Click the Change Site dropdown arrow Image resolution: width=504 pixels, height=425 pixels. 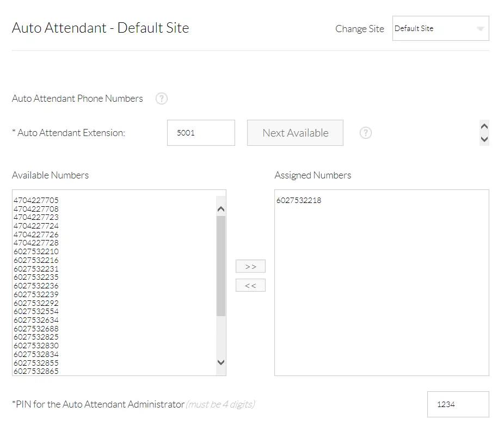tap(480, 28)
